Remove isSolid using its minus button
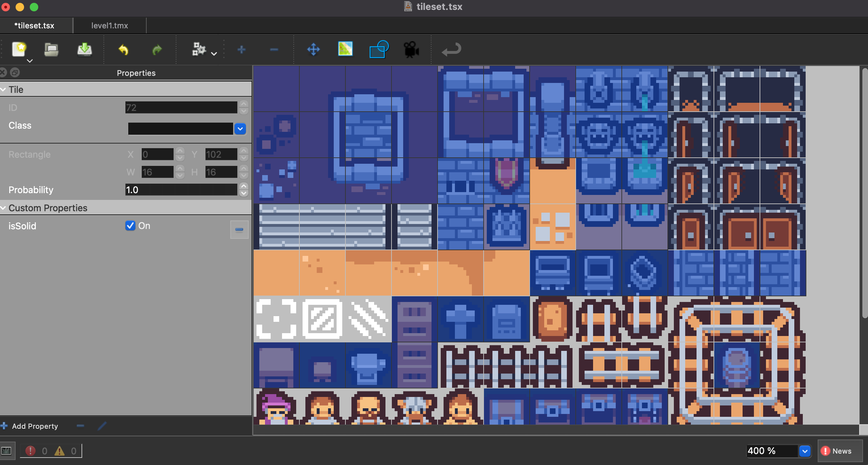868x465 pixels. [x=239, y=229]
